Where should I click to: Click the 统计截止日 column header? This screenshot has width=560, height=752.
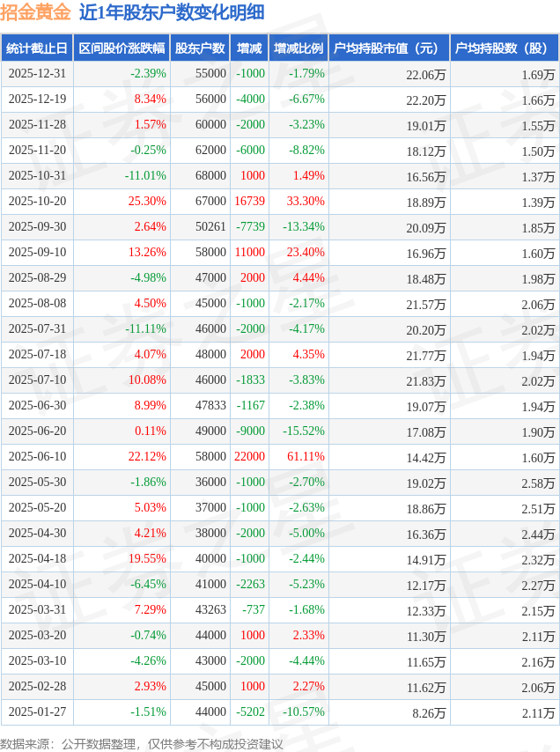coord(37,48)
